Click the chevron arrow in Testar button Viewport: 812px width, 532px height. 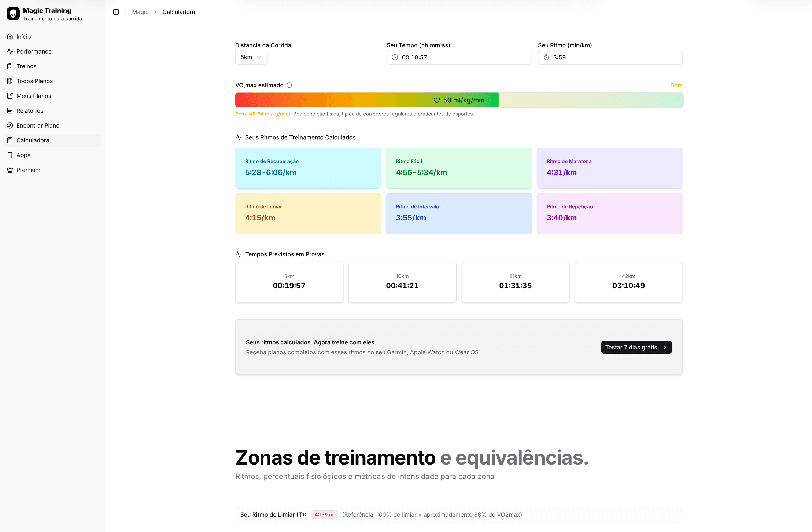click(665, 347)
